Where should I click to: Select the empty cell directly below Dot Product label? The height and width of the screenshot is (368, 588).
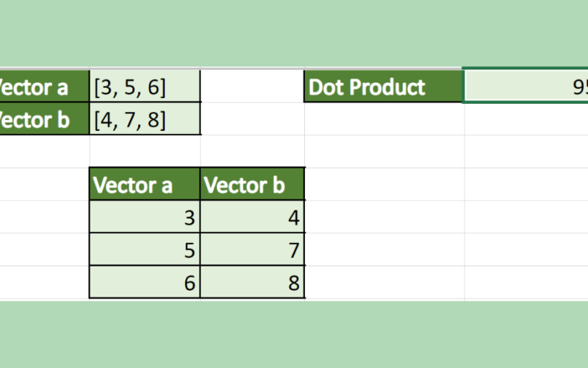pyautogui.click(x=384, y=119)
